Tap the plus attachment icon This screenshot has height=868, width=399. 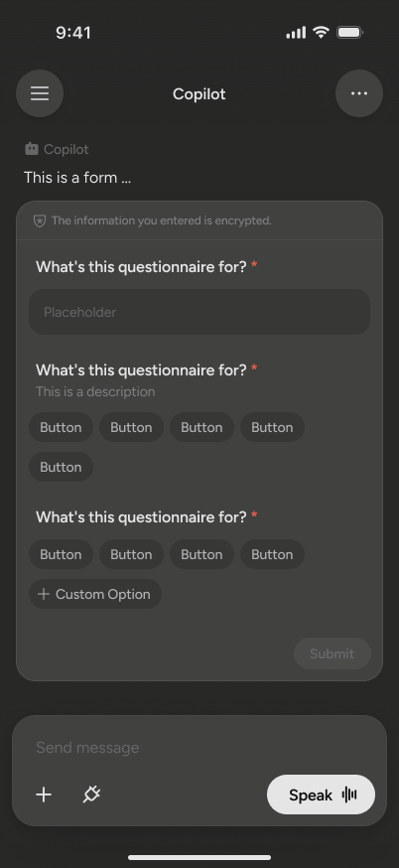[x=44, y=795]
